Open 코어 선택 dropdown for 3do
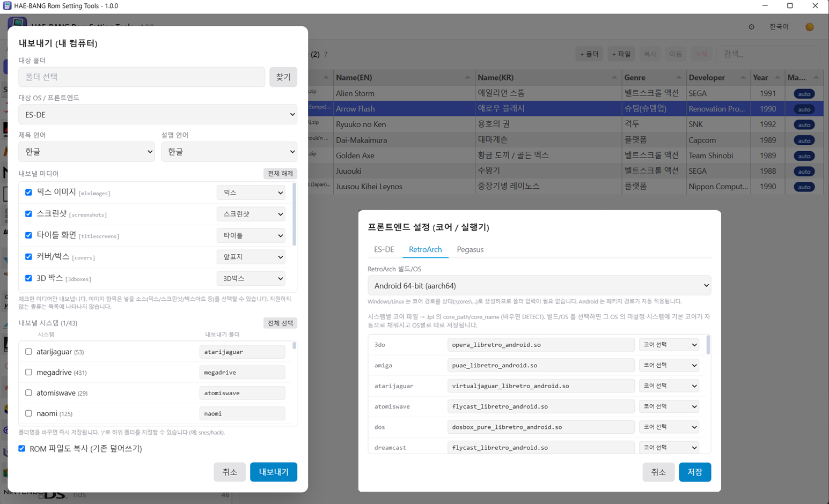Image resolution: width=829 pixels, height=504 pixels. [669, 345]
